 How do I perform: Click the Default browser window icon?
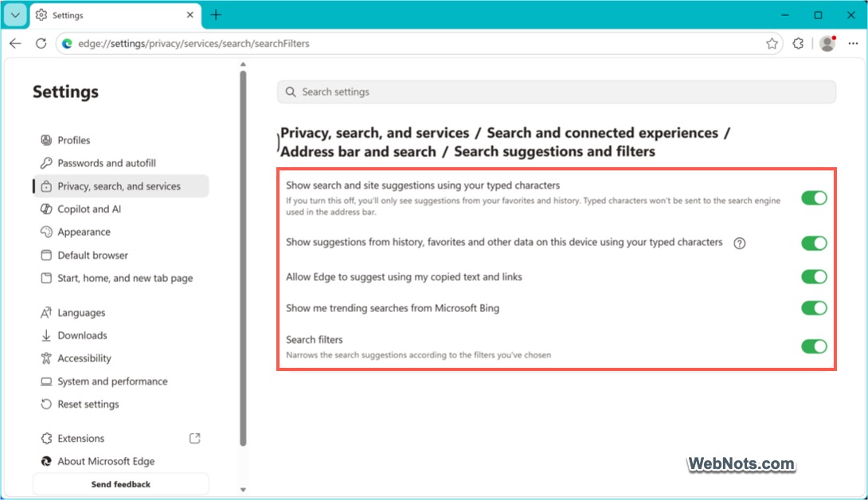coord(46,255)
